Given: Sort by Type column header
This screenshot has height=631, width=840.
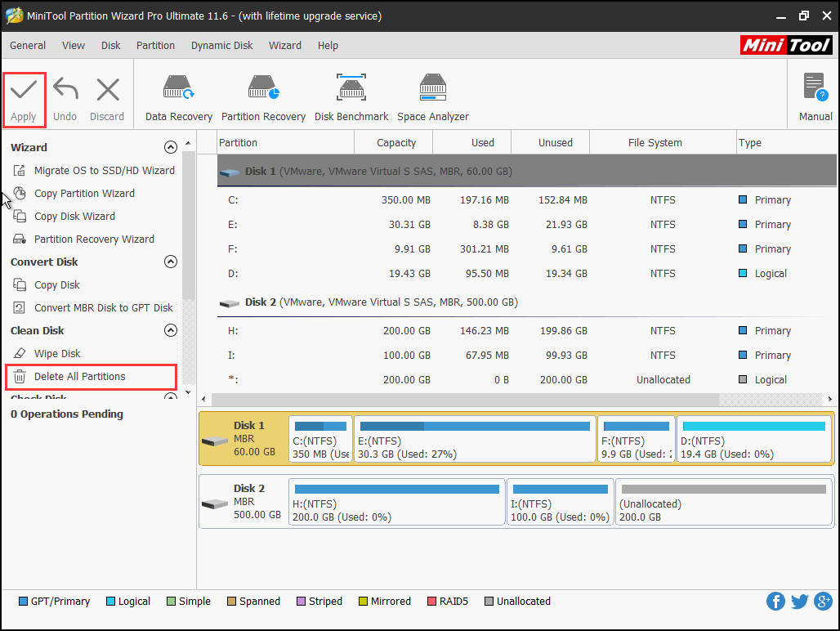Looking at the screenshot, I should 786,142.
